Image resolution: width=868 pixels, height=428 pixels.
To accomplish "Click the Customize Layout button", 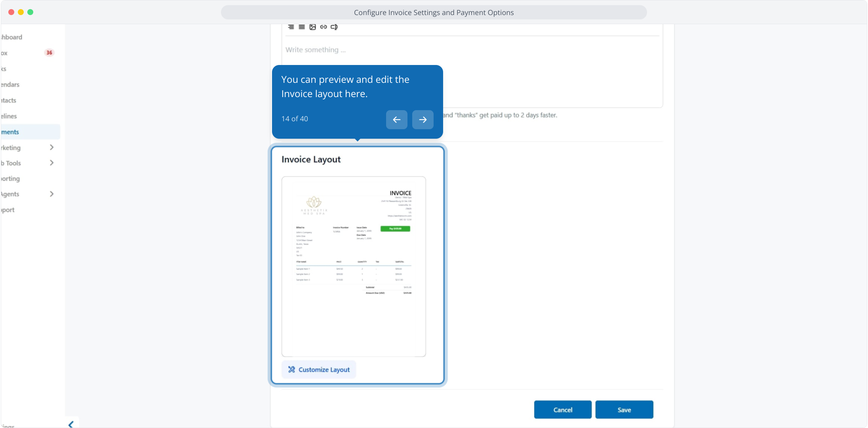I will 319,369.
